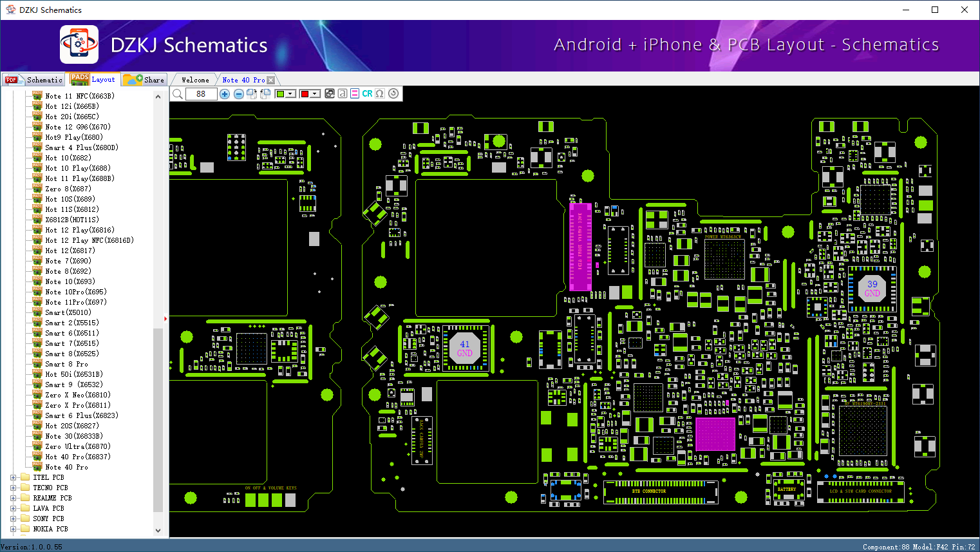Select Note 11 NFC(X663B) in the tree

pos(80,96)
